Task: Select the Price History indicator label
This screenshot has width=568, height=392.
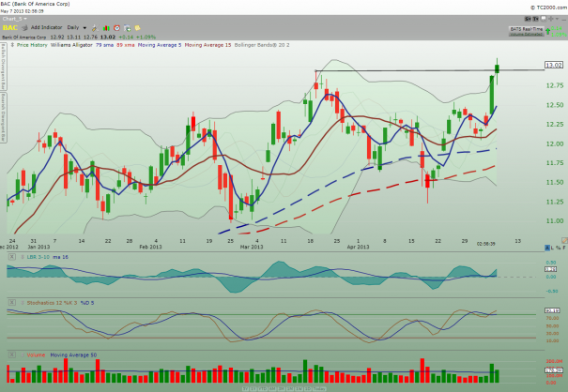Action: coord(32,45)
